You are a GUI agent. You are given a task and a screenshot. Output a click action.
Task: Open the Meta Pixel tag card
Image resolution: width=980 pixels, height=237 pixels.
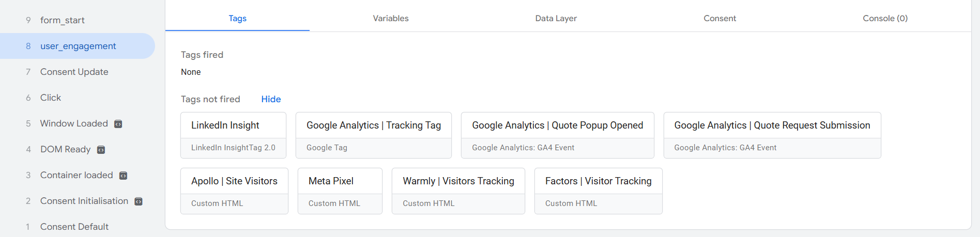click(340, 191)
